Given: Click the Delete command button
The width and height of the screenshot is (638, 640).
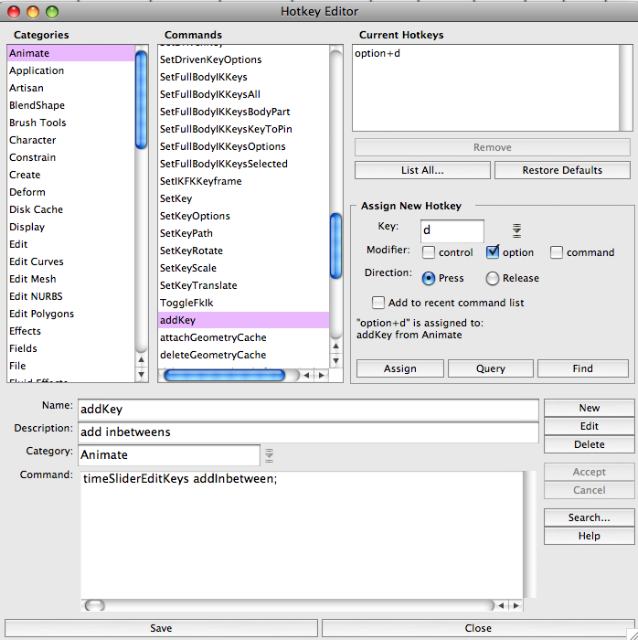Looking at the screenshot, I should click(x=589, y=444).
